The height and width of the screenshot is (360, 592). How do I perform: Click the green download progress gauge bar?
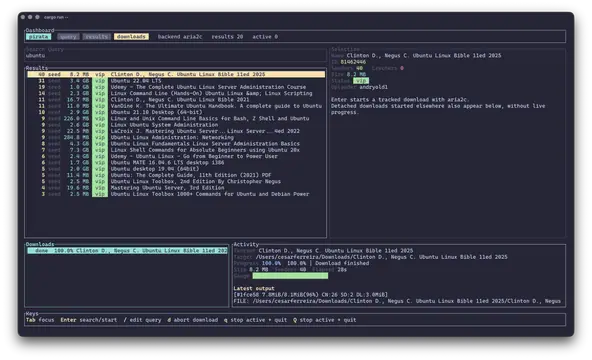[x=290, y=276]
